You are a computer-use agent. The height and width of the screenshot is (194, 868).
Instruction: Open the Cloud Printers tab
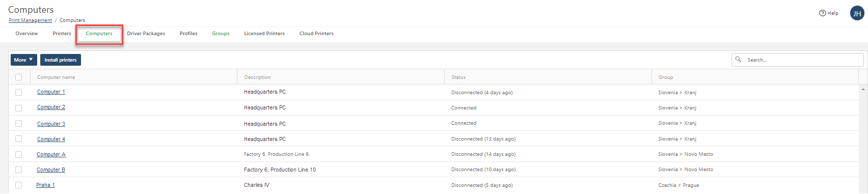coord(316,34)
